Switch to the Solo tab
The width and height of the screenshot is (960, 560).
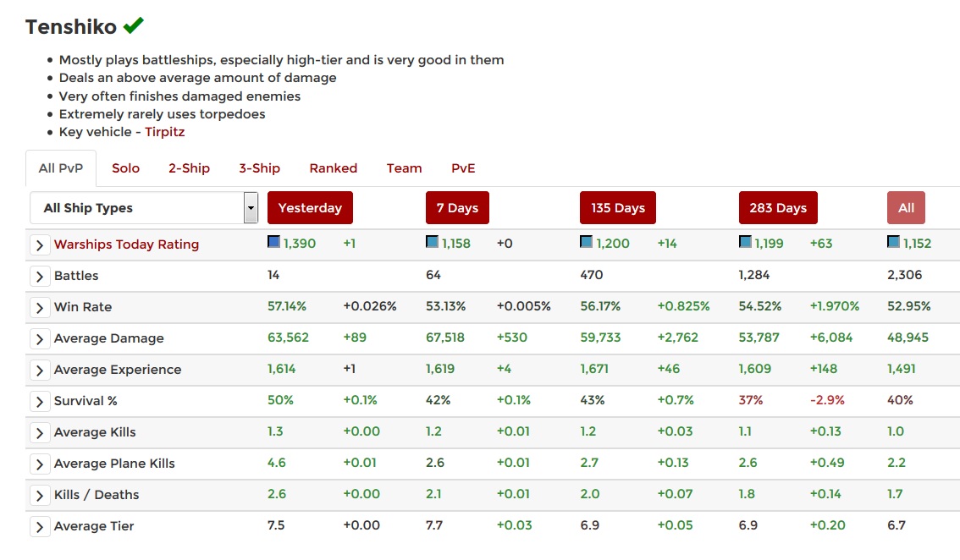click(x=125, y=168)
